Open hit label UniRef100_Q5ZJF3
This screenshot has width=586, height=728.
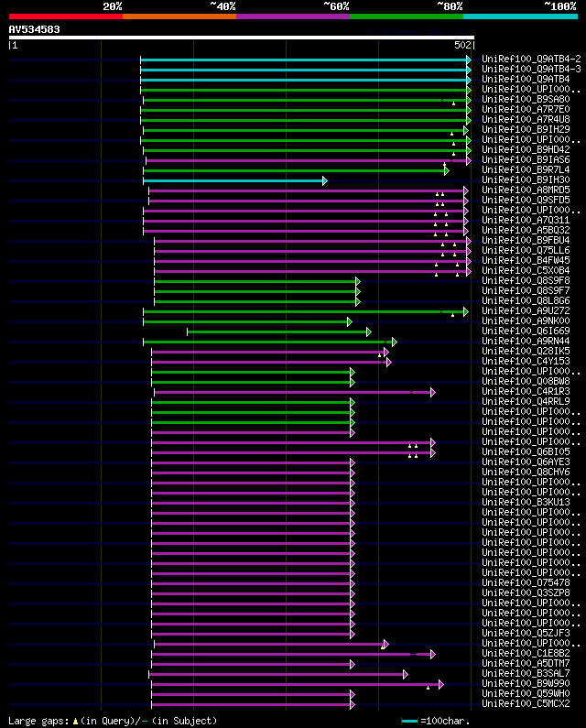(x=526, y=633)
